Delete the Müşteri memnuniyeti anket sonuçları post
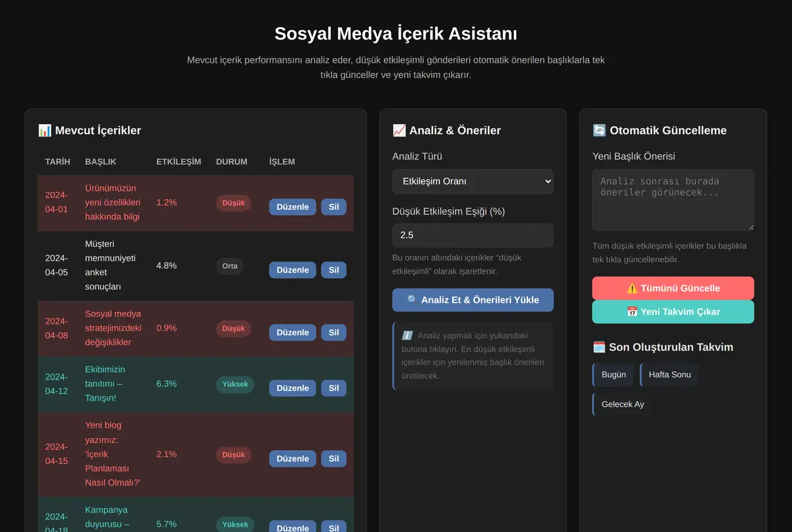This screenshot has height=532, width=792. pos(334,269)
